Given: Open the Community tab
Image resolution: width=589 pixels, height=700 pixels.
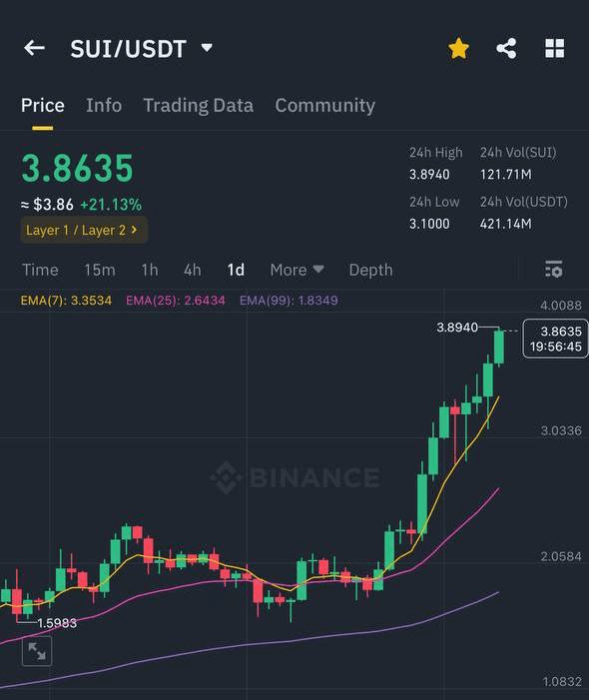Looking at the screenshot, I should pyautogui.click(x=324, y=106).
